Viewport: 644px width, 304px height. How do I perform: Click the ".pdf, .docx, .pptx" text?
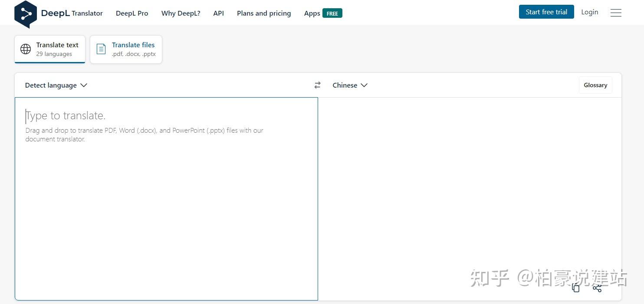[134, 54]
